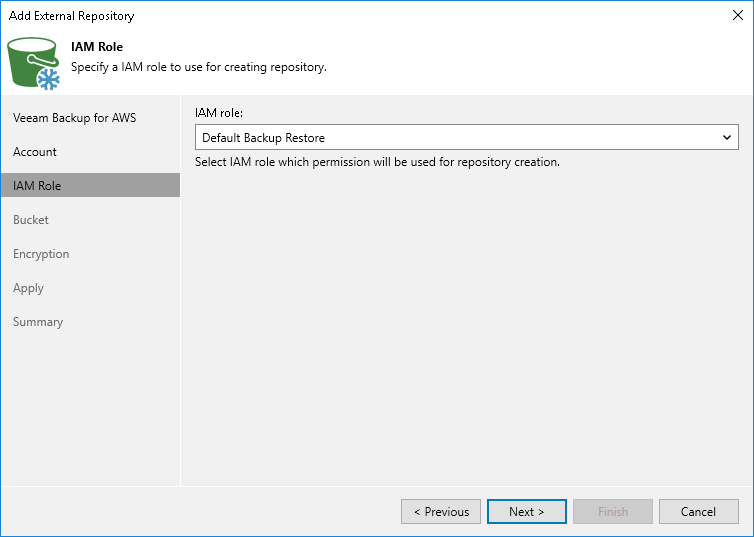
Task: Close the Add External Repository dialog
Action: point(737,15)
